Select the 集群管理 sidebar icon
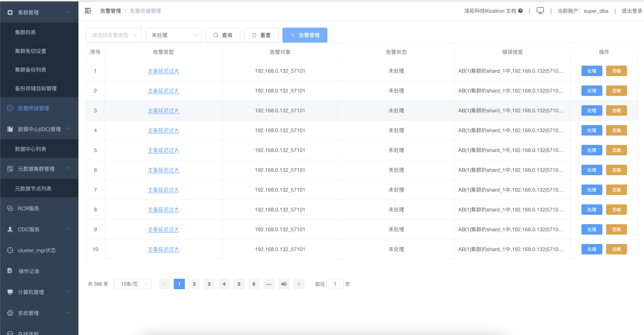644x335 pixels. (10, 12)
